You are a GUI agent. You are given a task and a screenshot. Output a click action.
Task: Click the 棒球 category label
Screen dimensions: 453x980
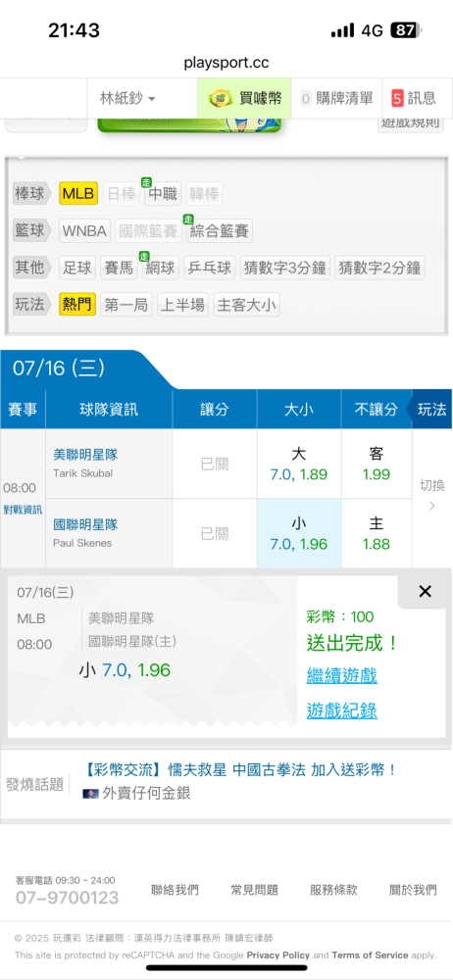coord(30,194)
